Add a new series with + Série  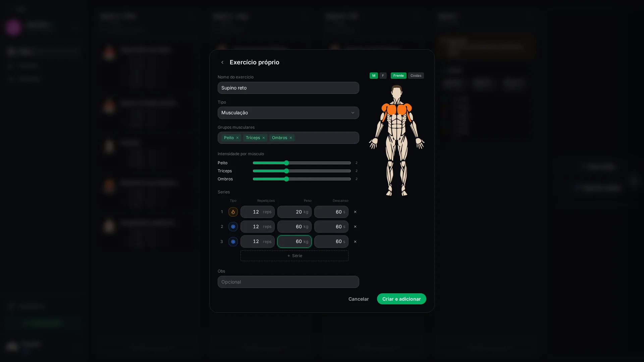tap(294, 256)
